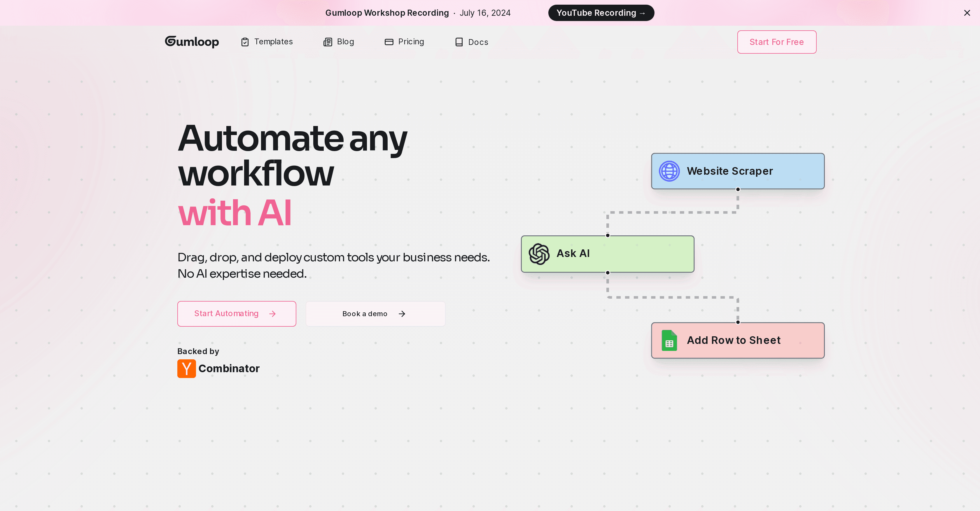Select the Website Scraper node
Viewport: 980px width, 511px height.
pyautogui.click(x=737, y=171)
